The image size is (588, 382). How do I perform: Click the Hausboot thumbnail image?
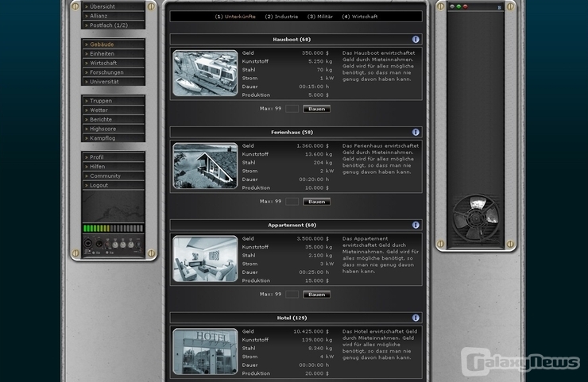coord(205,73)
